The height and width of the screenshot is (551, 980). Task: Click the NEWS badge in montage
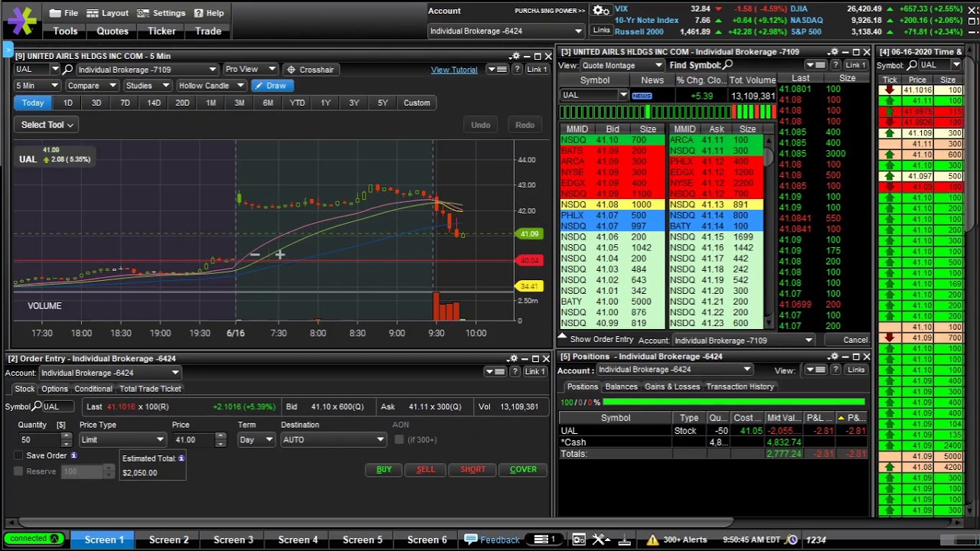click(x=642, y=96)
